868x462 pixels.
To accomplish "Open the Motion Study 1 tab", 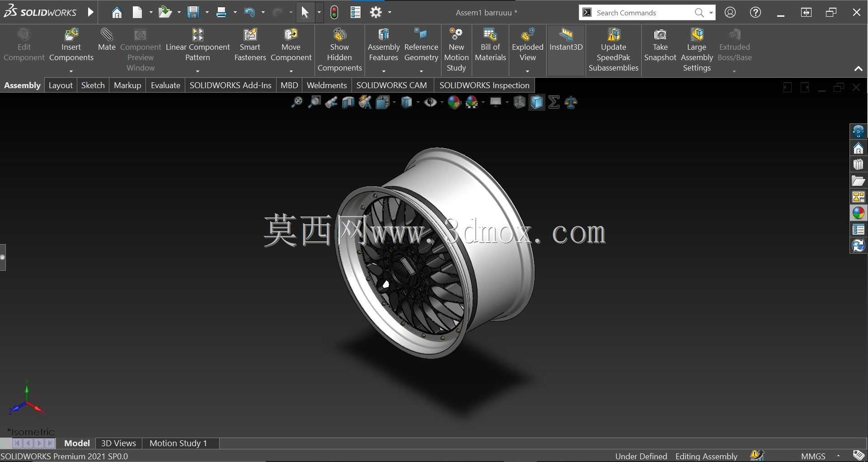I will point(178,443).
